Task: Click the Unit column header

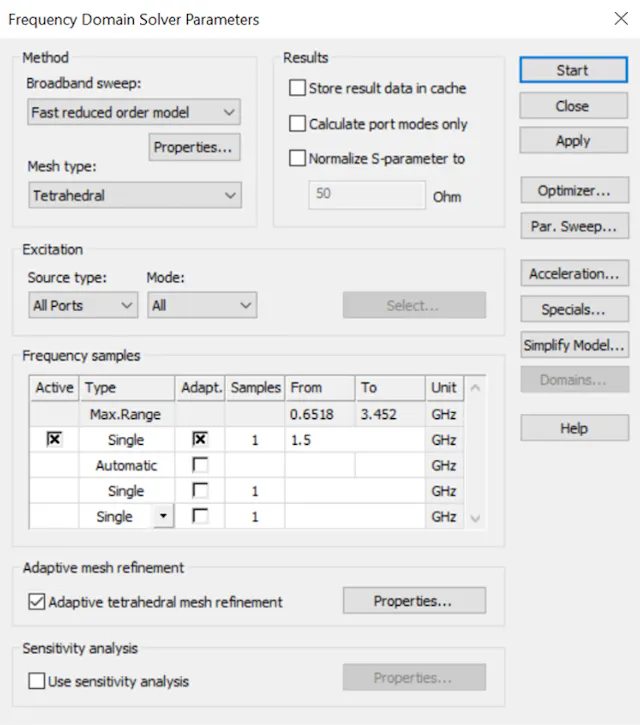Action: click(x=444, y=387)
